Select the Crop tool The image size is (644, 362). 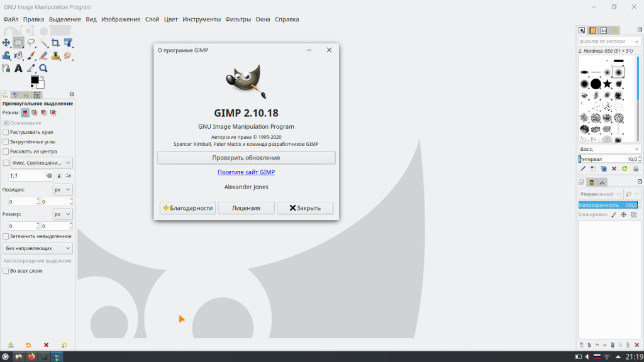click(55, 43)
